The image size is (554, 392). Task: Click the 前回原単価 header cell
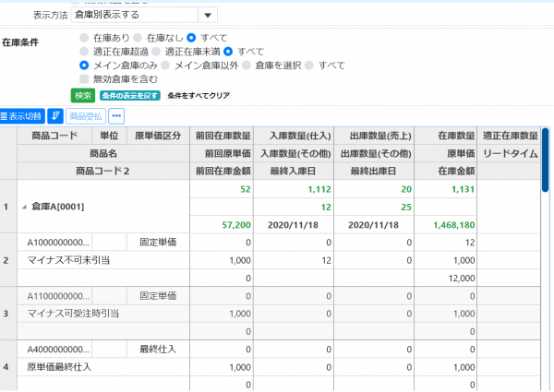tap(222, 153)
